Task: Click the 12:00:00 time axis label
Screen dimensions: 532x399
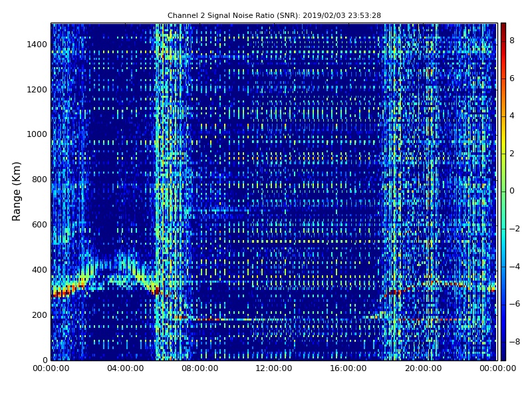Action: 274,368
